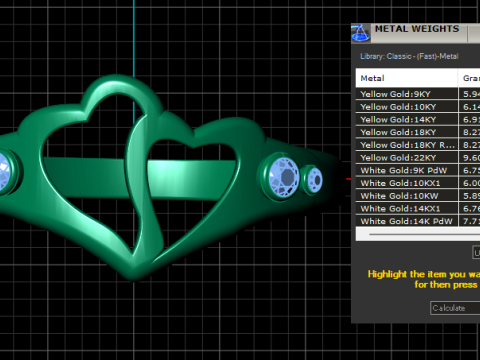Screen dimensions: 480x360
Task: Select the White Gold:14KX1 row
Action: [x=418, y=208]
